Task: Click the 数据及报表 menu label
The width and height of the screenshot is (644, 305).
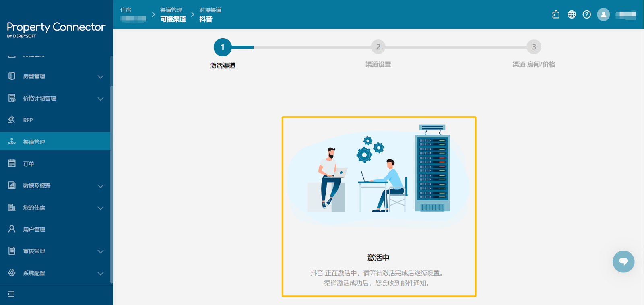Action: tap(37, 185)
